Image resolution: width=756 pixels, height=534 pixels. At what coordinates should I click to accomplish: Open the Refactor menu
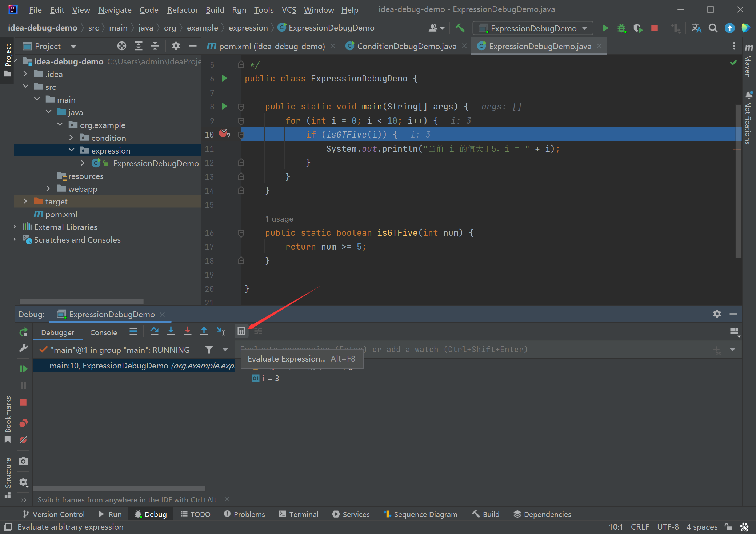coord(183,10)
